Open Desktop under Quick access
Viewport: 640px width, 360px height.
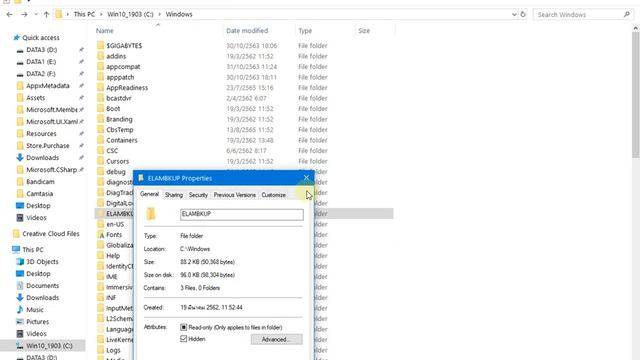[38, 206]
